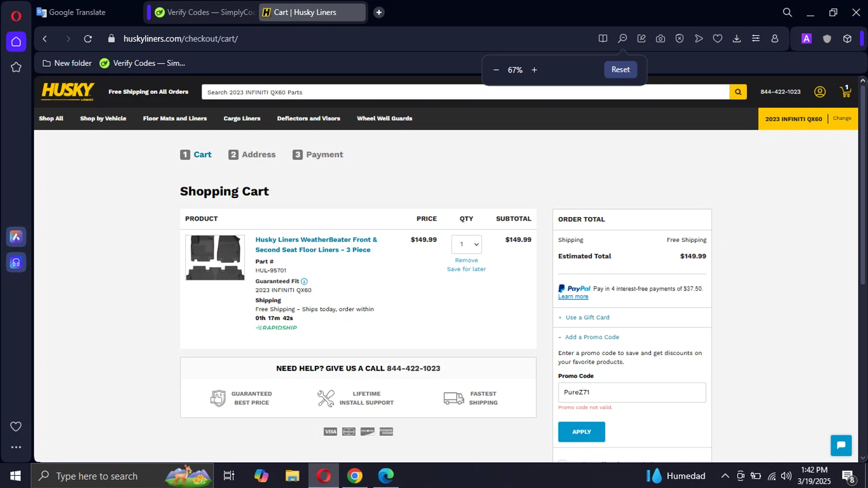Reset page zoom level
The height and width of the screenshot is (488, 868).
[x=620, y=69]
